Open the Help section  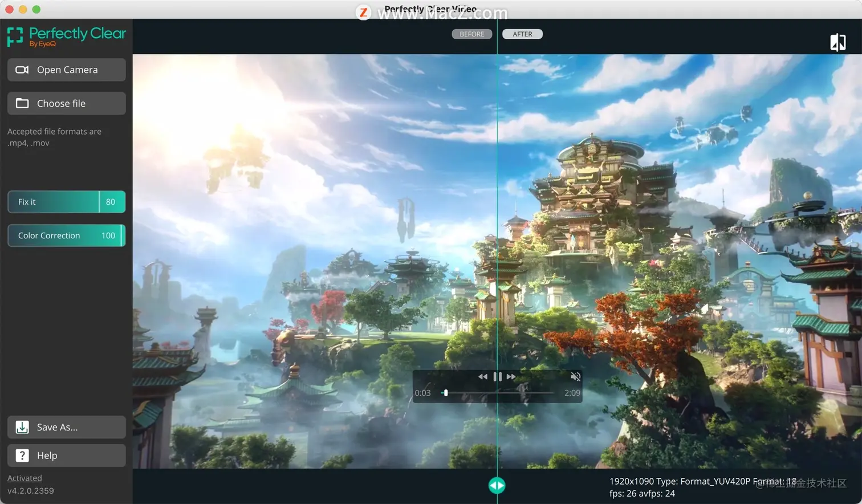coord(66,456)
